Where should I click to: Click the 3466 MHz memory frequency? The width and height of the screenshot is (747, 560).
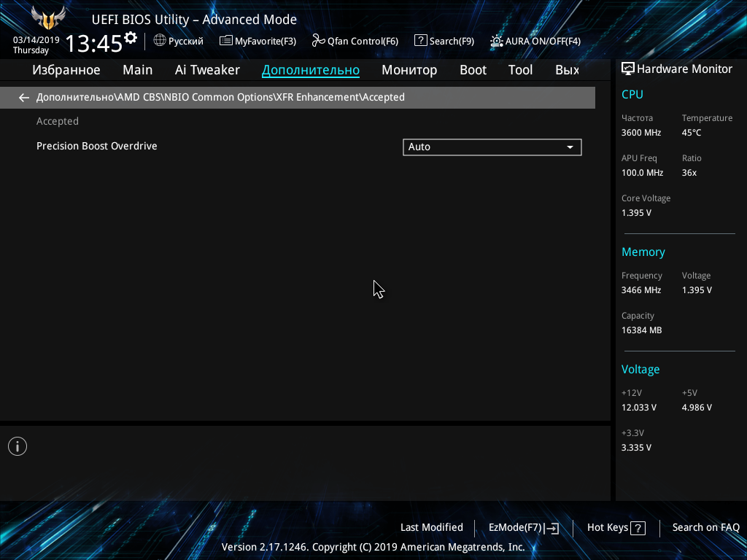640,290
